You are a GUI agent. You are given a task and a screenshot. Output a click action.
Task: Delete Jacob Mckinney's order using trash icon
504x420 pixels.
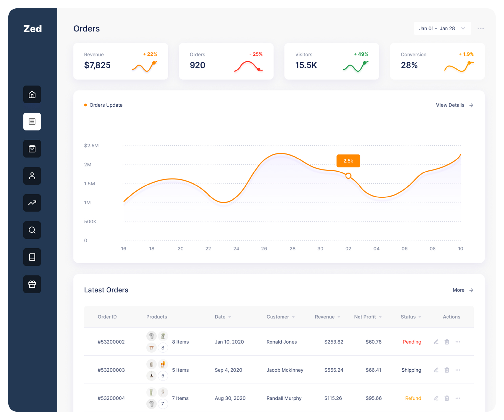coord(447,370)
